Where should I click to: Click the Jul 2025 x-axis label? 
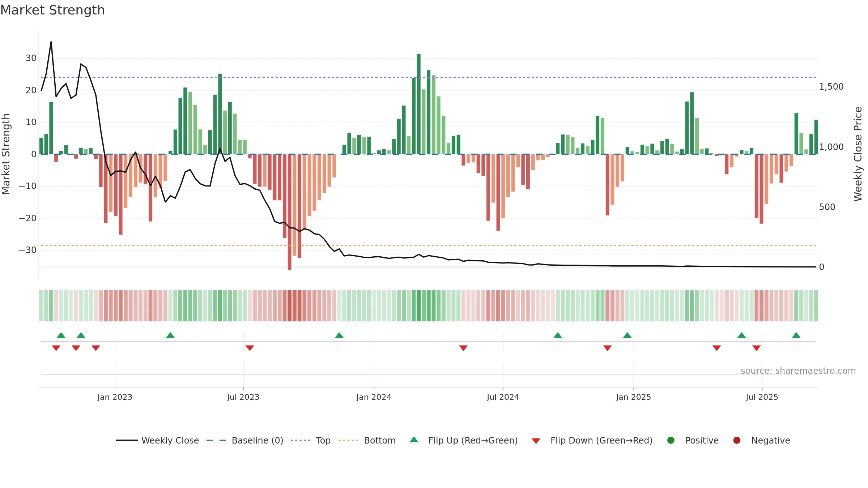(x=762, y=397)
